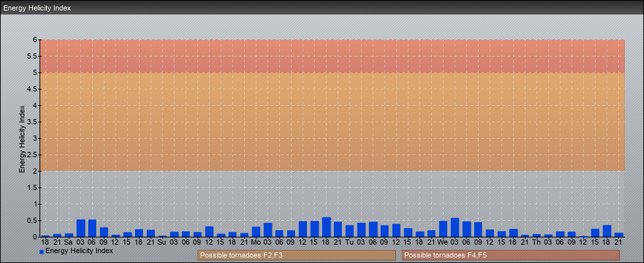Click the Sa day label on x-axis

point(68,242)
